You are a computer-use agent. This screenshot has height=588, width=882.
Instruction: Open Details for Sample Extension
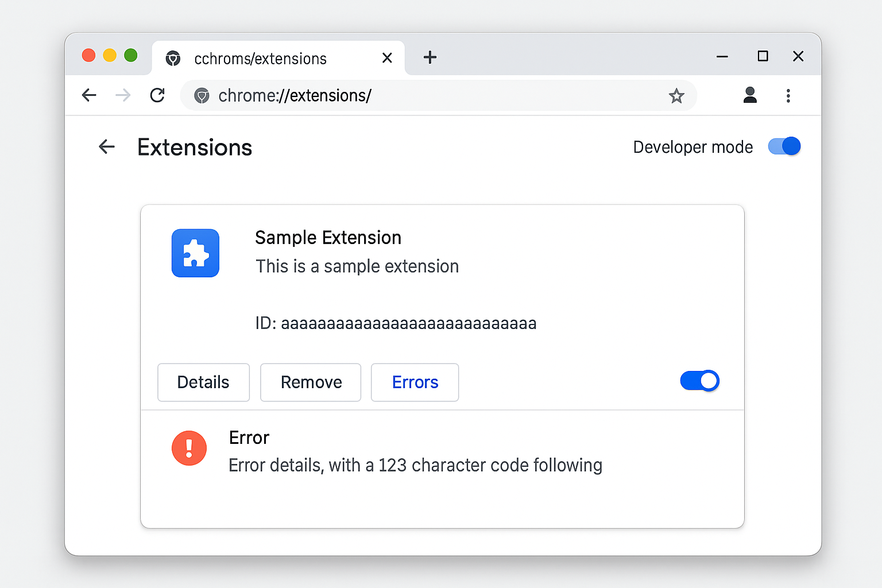click(203, 382)
